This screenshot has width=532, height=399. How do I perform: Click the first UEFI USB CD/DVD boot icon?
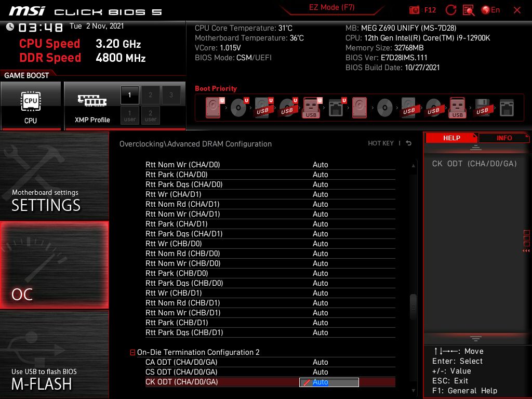288,108
